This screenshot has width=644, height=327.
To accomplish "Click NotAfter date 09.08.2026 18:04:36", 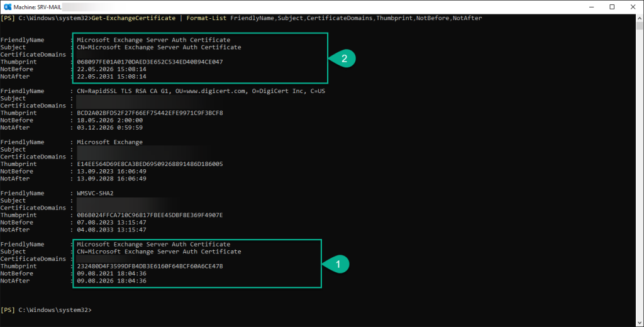I will click(111, 281).
